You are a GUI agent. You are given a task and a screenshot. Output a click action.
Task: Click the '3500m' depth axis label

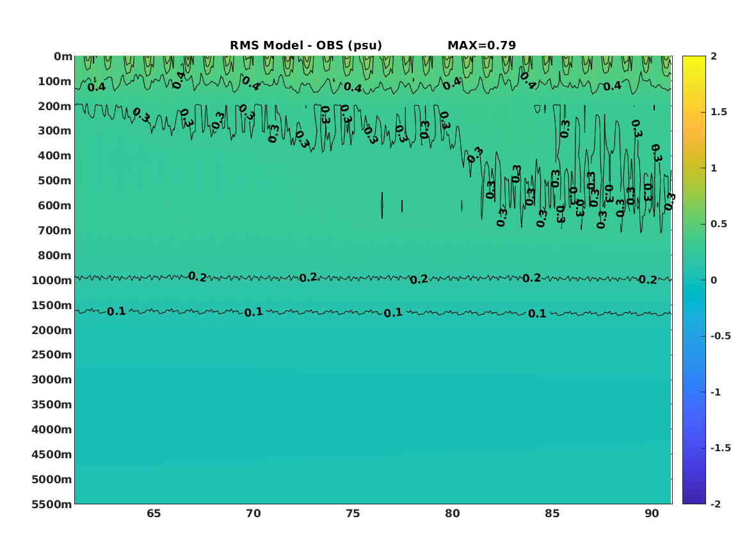pos(52,404)
